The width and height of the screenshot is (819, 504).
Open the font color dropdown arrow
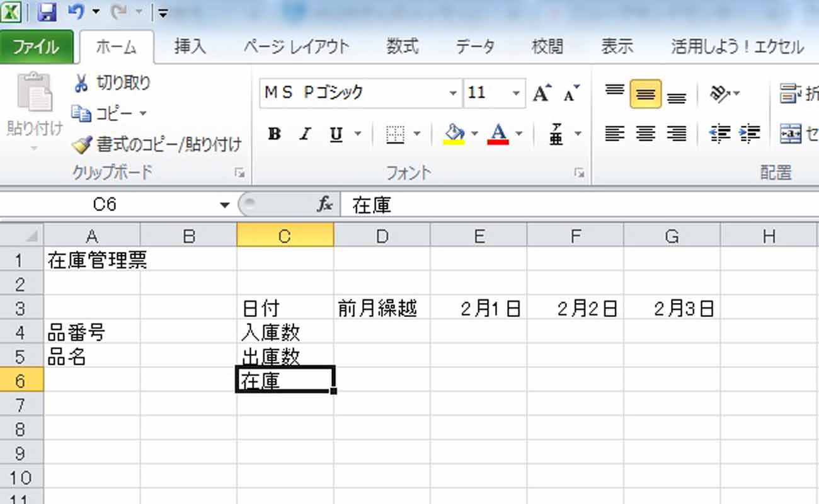pyautogui.click(x=519, y=134)
